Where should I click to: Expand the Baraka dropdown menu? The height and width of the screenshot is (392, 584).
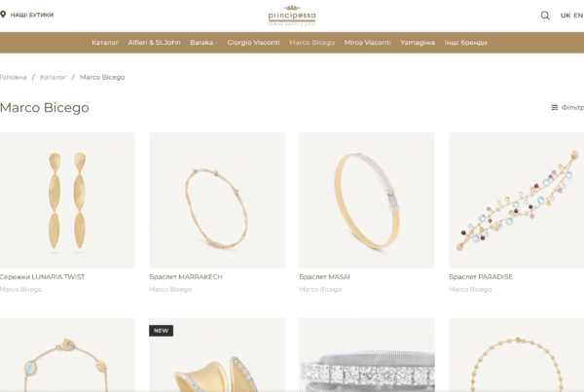[x=203, y=43]
